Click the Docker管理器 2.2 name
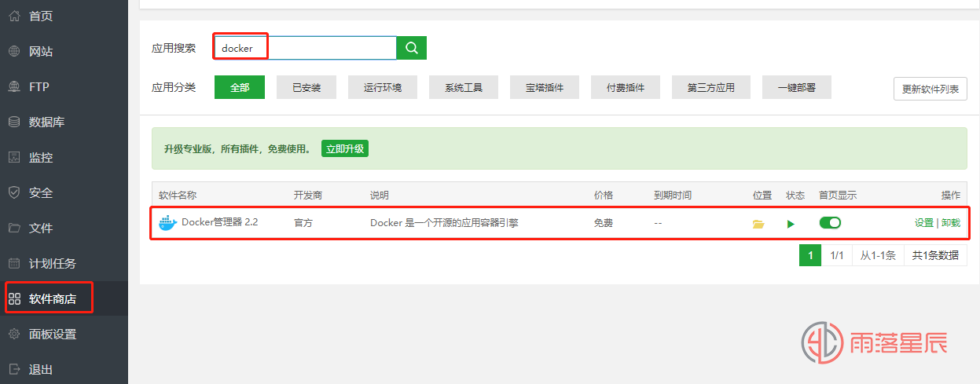 point(220,222)
